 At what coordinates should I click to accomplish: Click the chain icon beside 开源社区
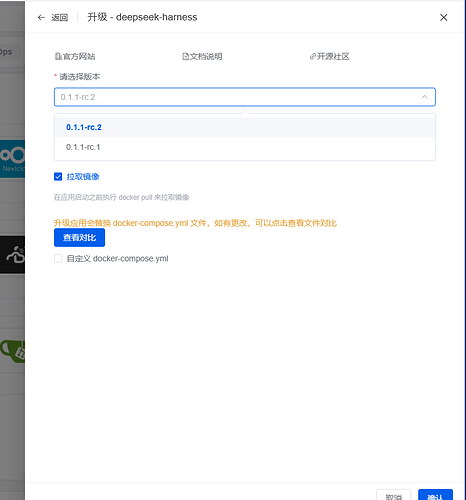tap(313, 57)
